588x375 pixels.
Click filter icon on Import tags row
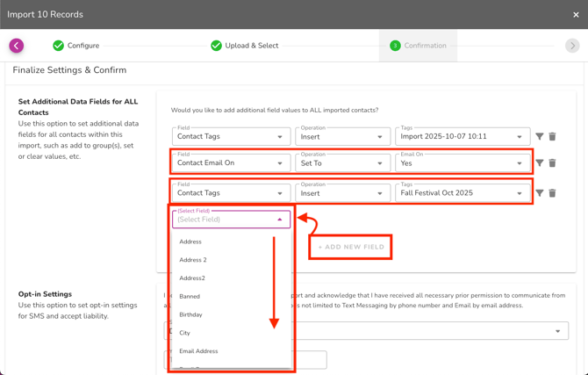(539, 137)
